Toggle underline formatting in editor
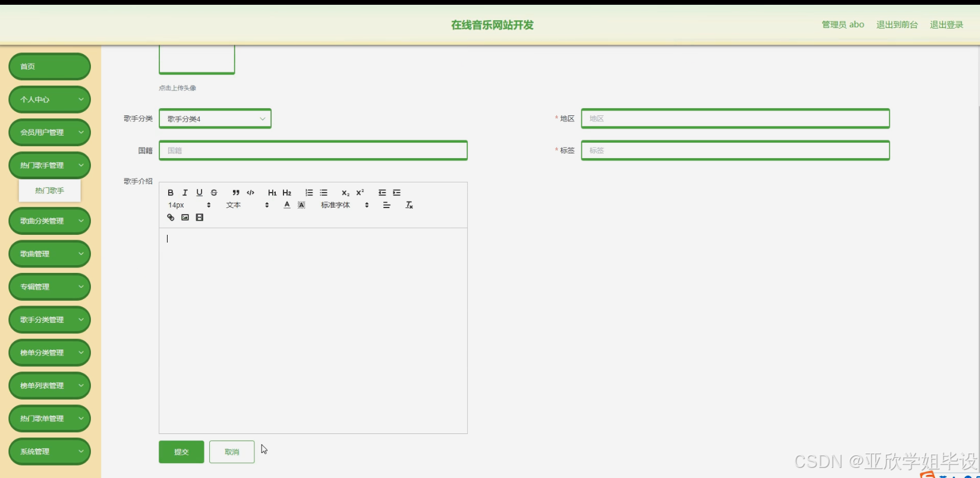Screen dimensions: 980x478 199,193
